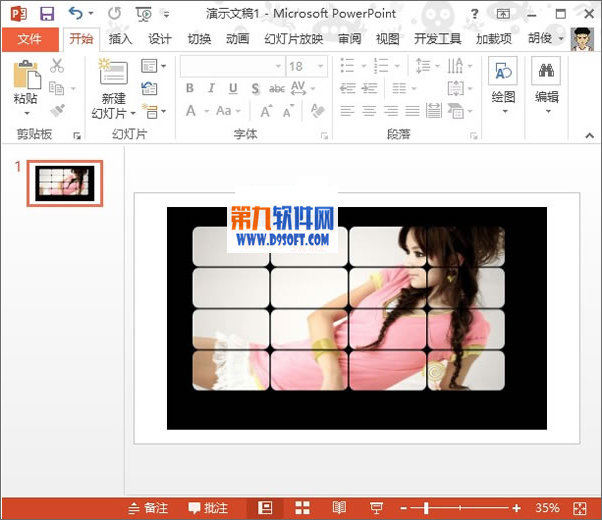This screenshot has width=602, height=520.
Task: Justify paragraph text
Action: pyautogui.click(x=412, y=111)
